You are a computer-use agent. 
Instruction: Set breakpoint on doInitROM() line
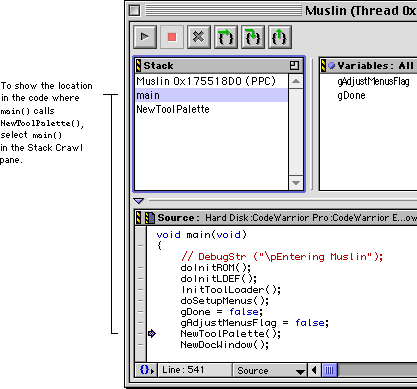(140, 268)
